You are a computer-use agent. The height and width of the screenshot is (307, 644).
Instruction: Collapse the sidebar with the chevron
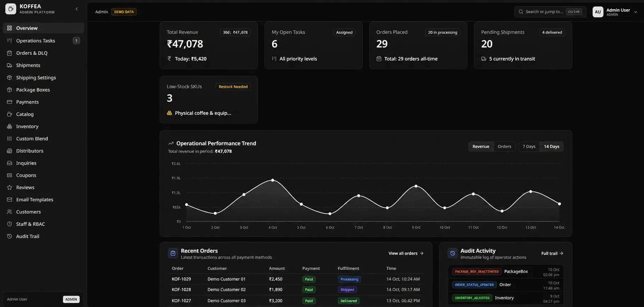[77, 9]
